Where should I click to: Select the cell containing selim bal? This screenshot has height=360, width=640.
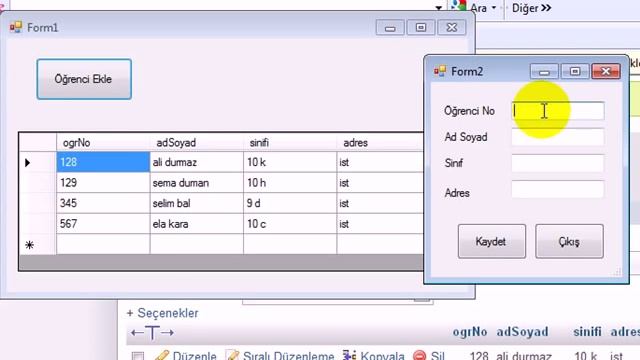point(196,203)
